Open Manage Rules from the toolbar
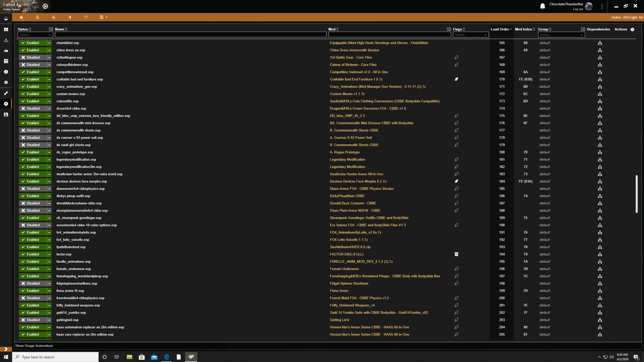 (x=54, y=17)
